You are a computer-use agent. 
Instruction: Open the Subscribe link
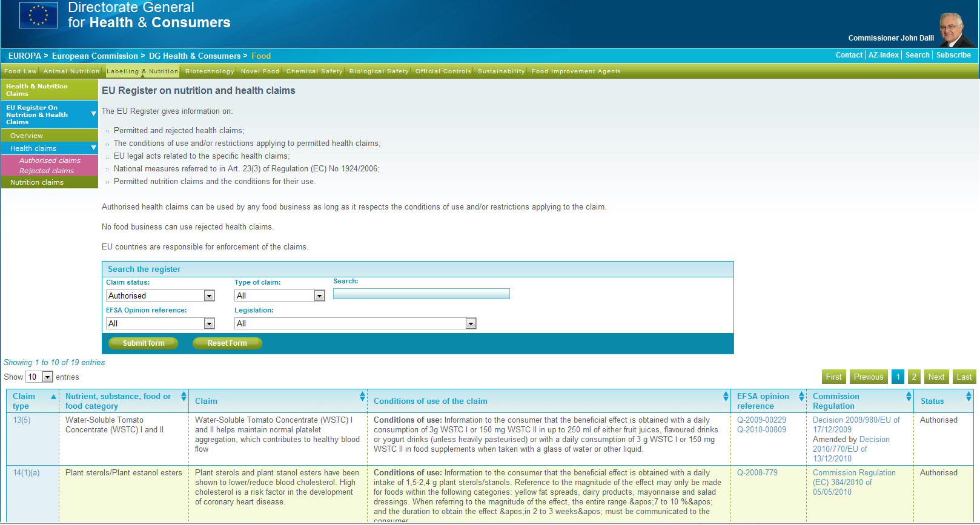pyautogui.click(x=953, y=55)
